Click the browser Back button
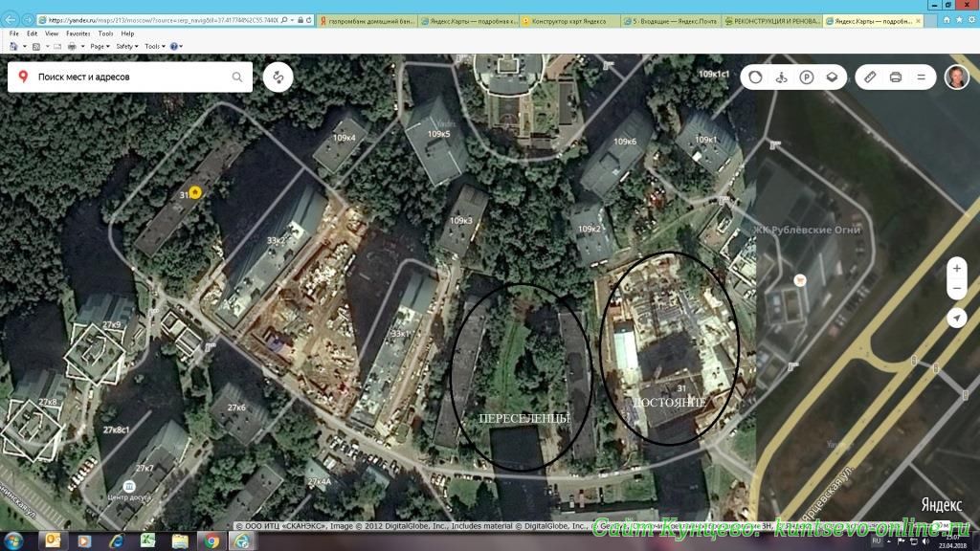 tap(11, 20)
